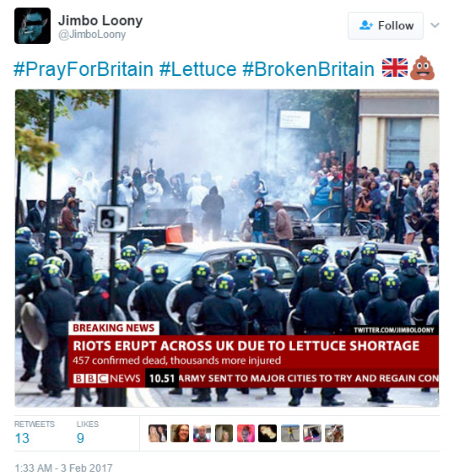Open the #Lettuce hashtag
This screenshot has width=454, height=476.
(197, 69)
